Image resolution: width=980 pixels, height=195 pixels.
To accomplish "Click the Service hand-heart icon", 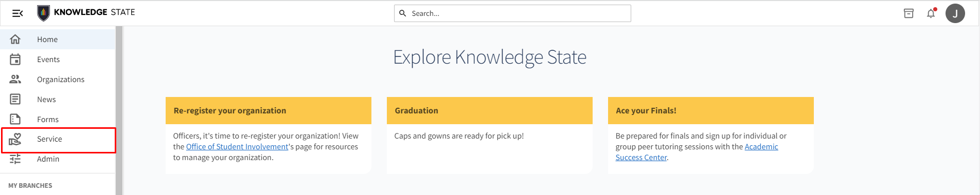I will (x=15, y=139).
